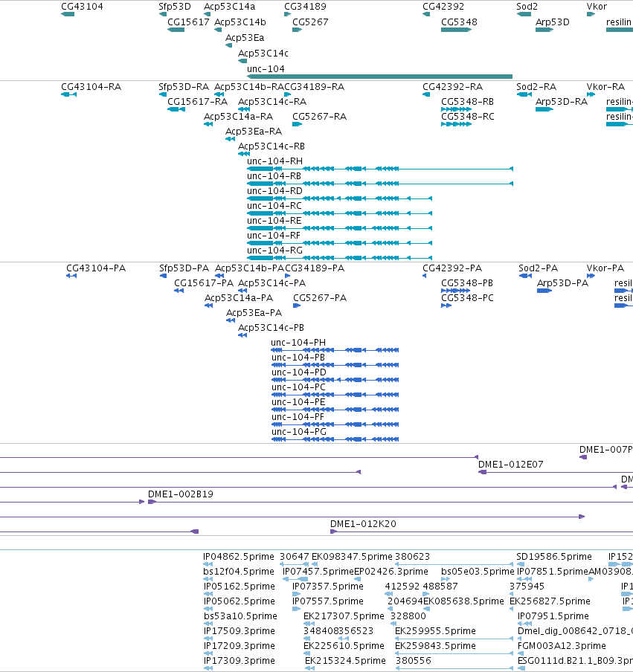633x672 pixels.
Task: Click the Vkor gene label
Action: click(597, 7)
